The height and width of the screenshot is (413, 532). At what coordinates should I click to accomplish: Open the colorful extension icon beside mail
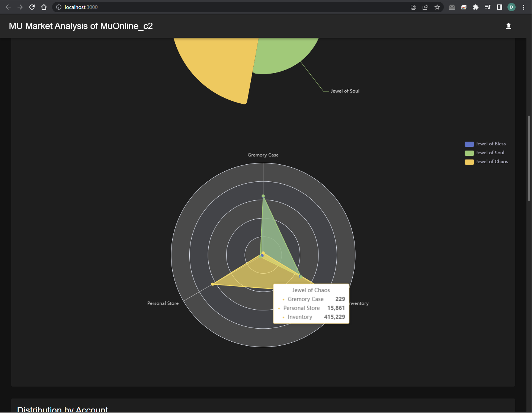click(x=464, y=7)
